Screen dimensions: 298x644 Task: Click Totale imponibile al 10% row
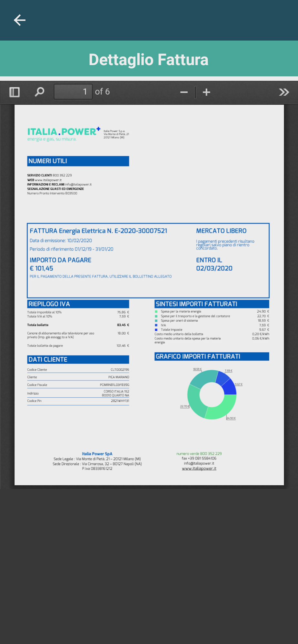coord(78,312)
